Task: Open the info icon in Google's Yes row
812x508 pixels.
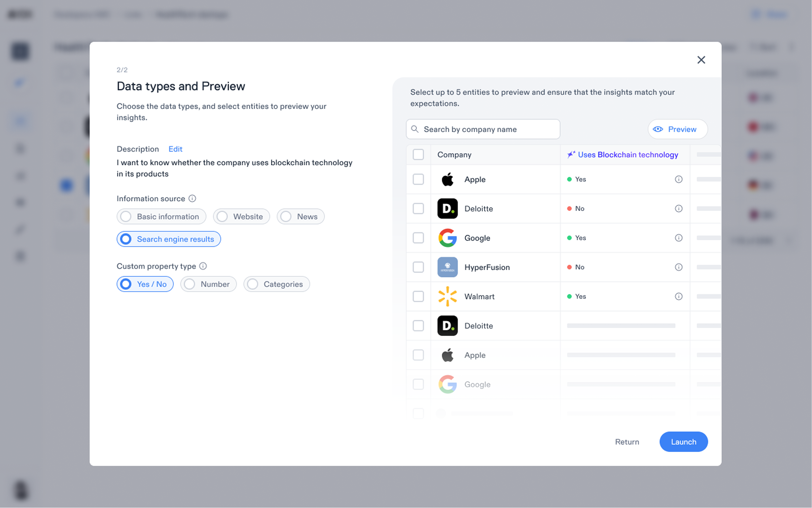Action: (x=678, y=238)
